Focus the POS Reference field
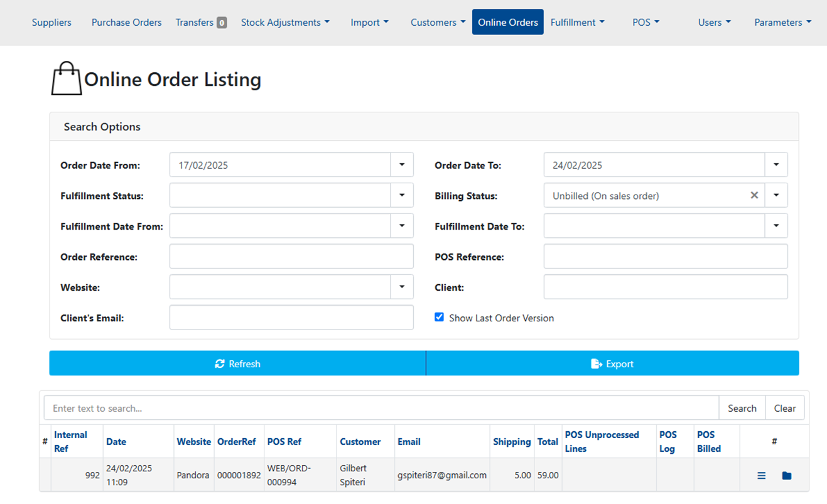 click(x=666, y=257)
